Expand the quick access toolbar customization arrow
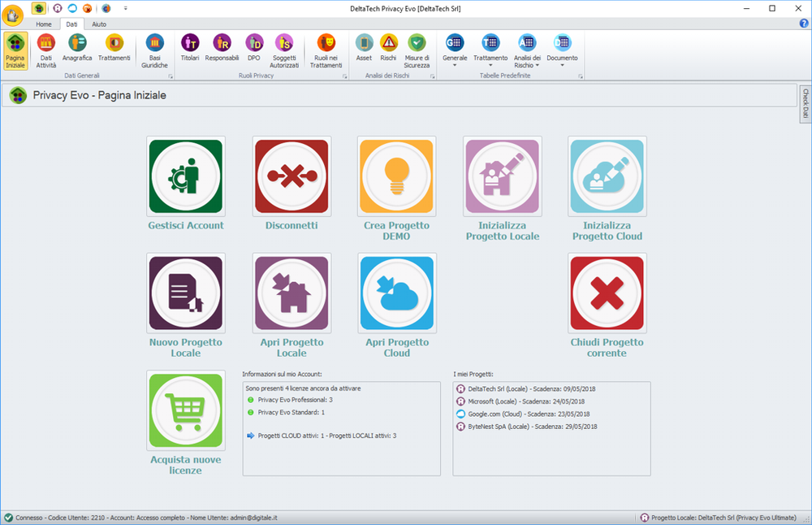 (126, 8)
